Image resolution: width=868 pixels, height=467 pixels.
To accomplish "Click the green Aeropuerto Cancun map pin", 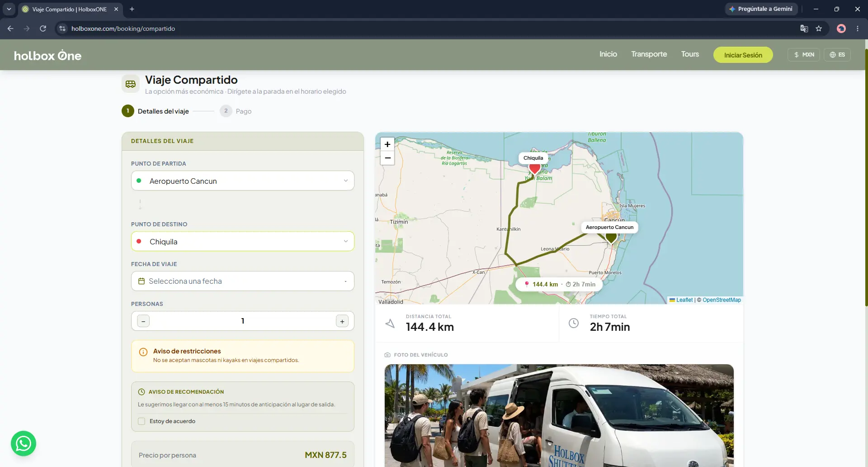I will [611, 238].
